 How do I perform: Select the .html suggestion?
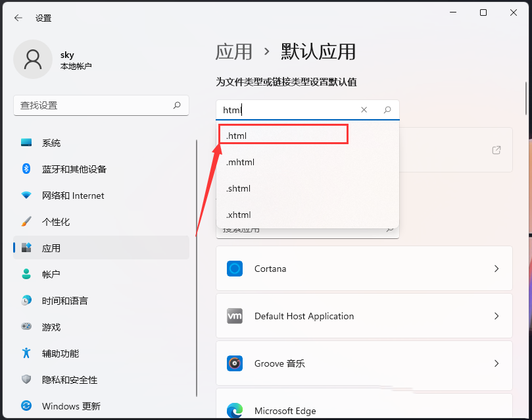pyautogui.click(x=283, y=134)
